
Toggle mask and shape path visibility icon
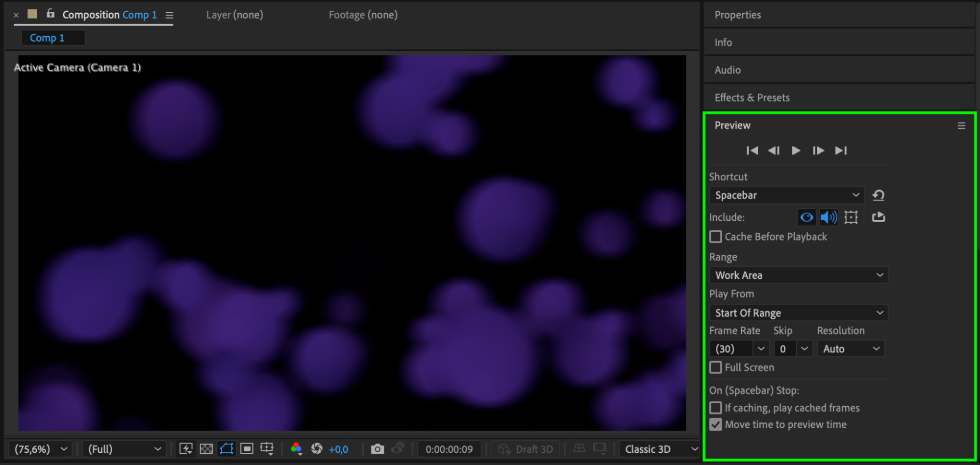(x=226, y=449)
